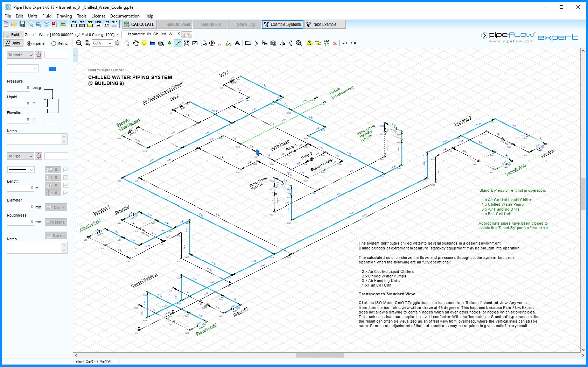Screen dimensions: 588x367
Task: Click the Next Example button
Action: (325, 24)
